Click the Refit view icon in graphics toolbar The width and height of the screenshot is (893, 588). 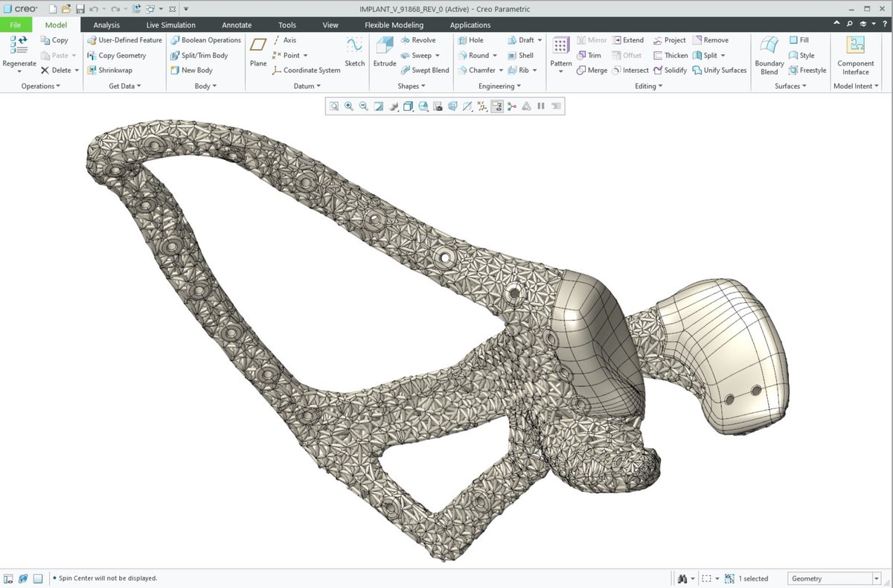(334, 106)
